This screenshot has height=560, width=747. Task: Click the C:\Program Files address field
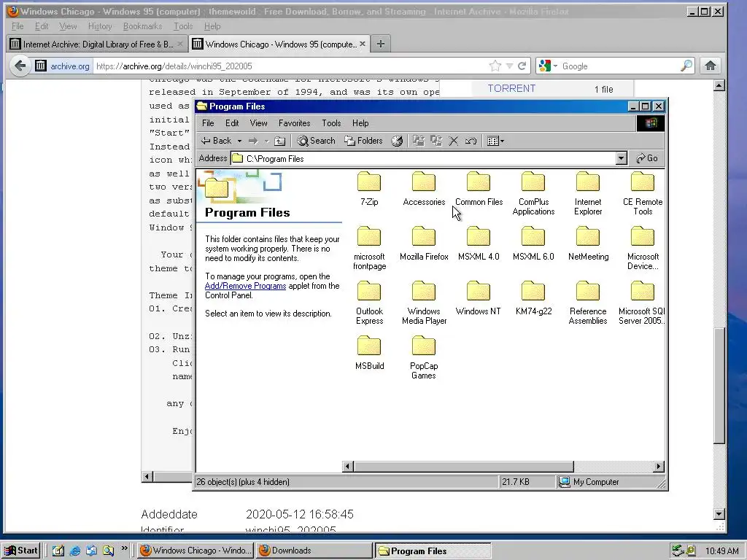click(423, 158)
